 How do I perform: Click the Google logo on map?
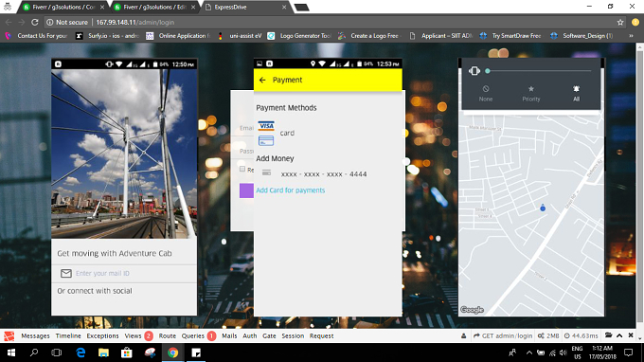click(x=472, y=310)
